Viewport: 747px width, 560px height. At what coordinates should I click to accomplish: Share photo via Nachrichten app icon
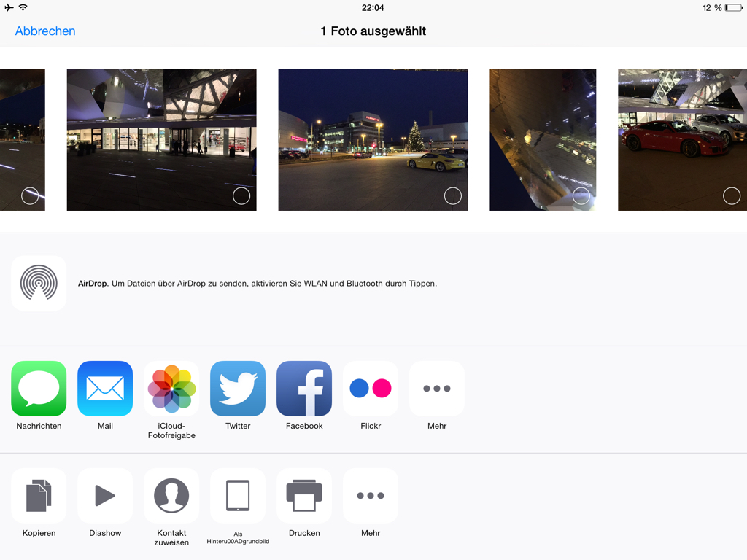[39, 389]
